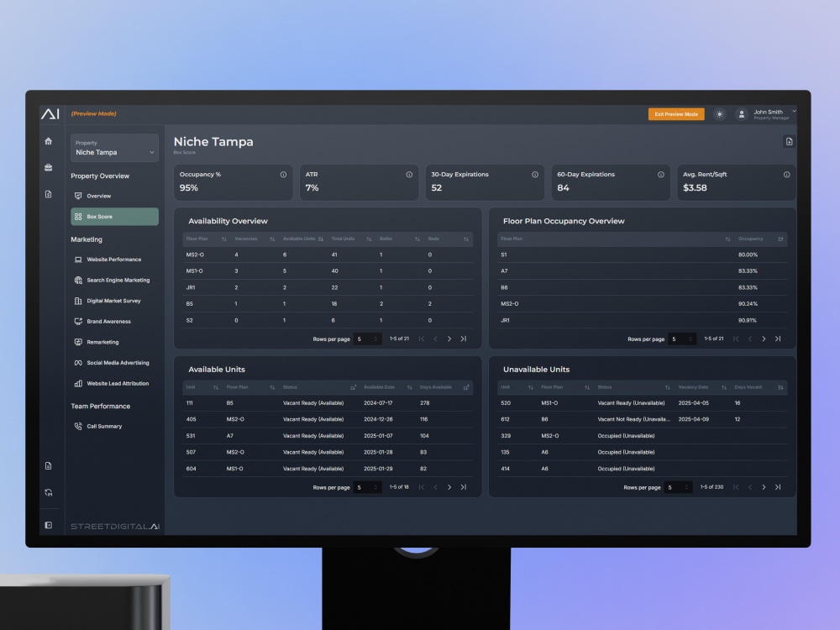Image resolution: width=840 pixels, height=630 pixels.
Task: Show info for 60-Day Expirations card
Action: pyautogui.click(x=660, y=175)
